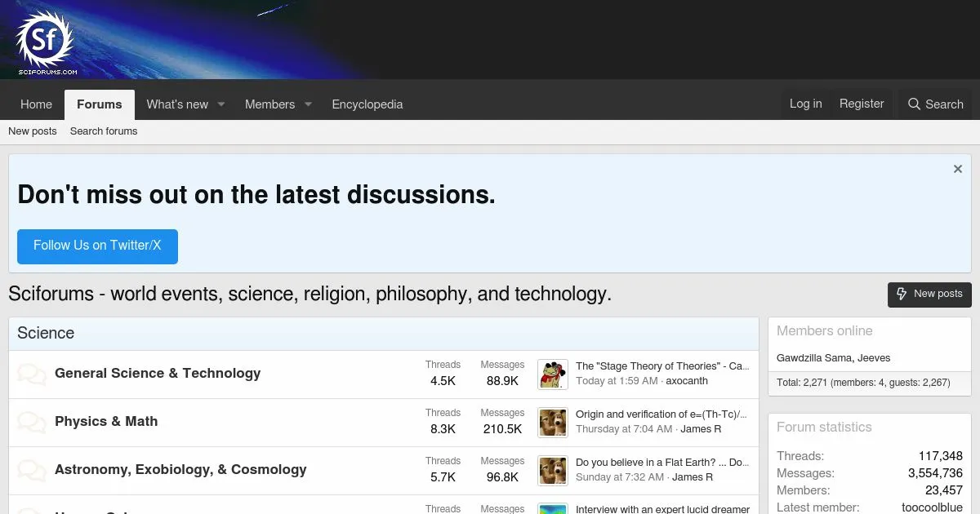Click James R's avatar in the Astronomy row

[553, 471]
